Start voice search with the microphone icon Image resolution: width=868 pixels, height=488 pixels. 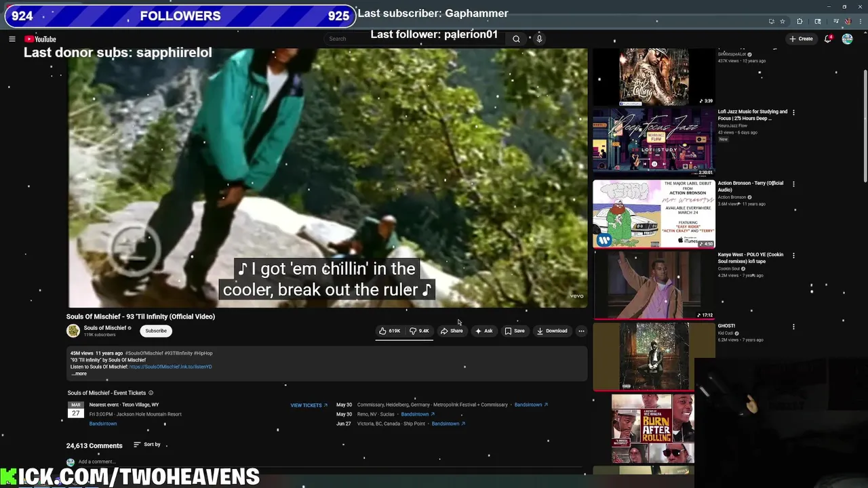pyautogui.click(x=539, y=39)
